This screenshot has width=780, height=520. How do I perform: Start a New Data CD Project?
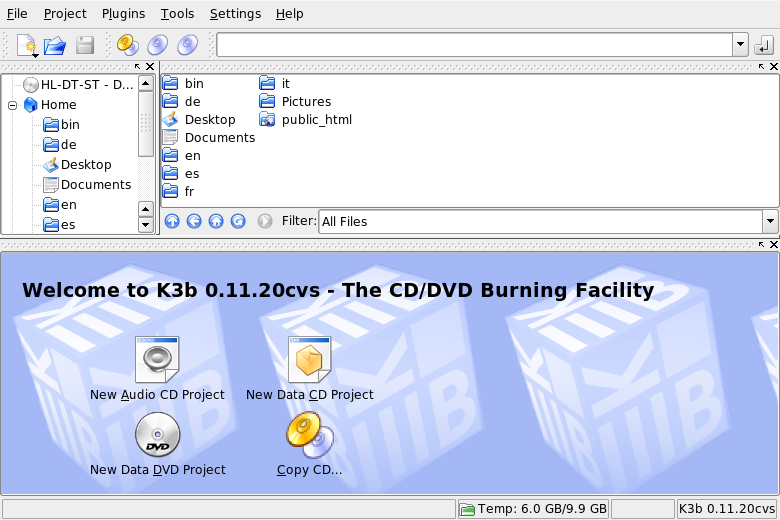(x=309, y=369)
